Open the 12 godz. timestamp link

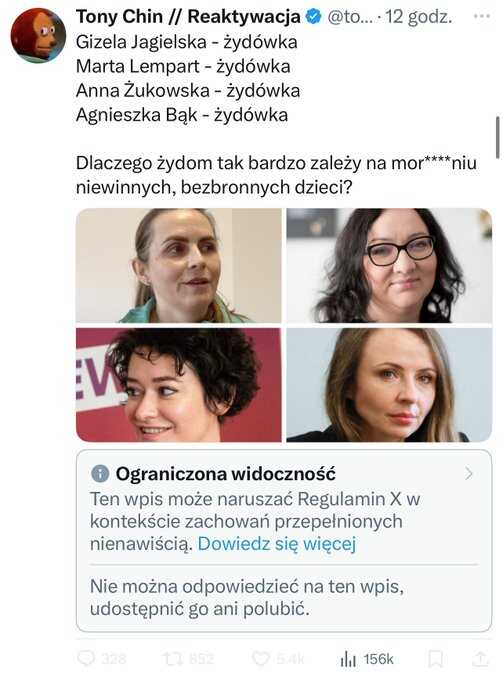click(419, 17)
